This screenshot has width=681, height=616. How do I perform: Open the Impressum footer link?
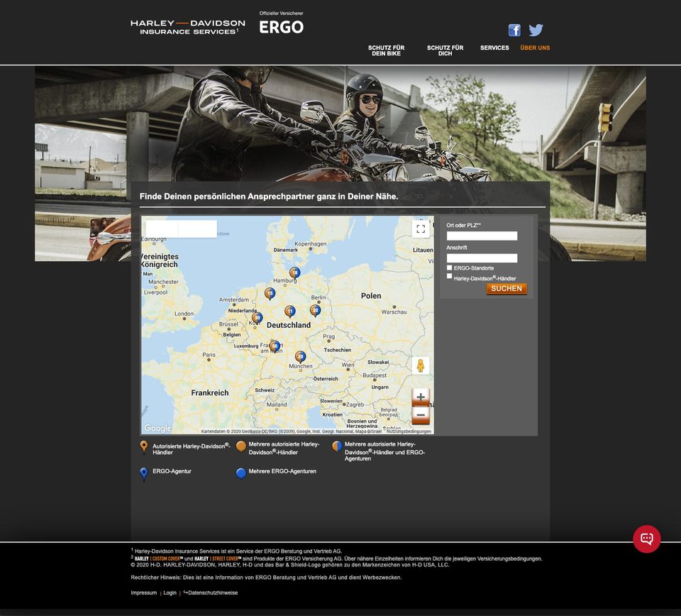pyautogui.click(x=144, y=593)
